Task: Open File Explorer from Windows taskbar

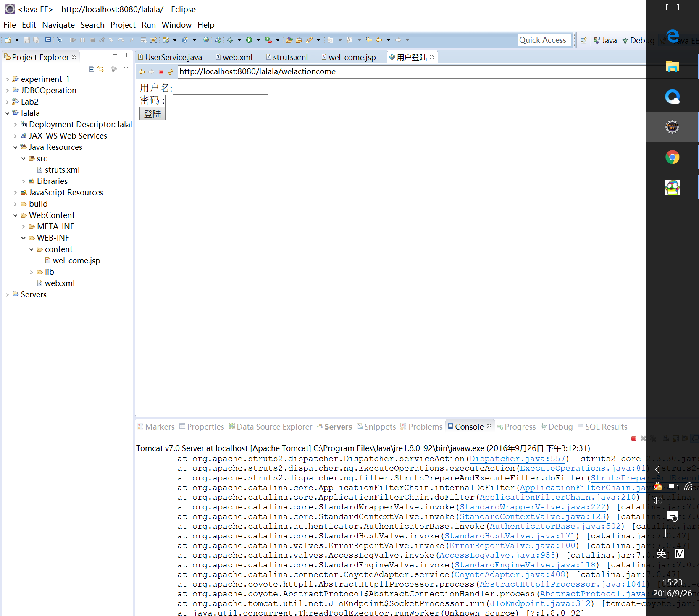Action: 672,66
